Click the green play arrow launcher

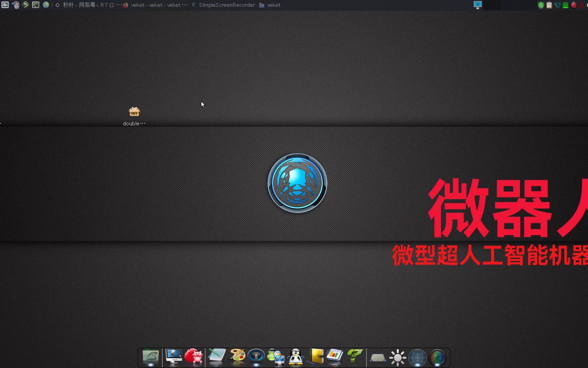pyautogui.click(x=26, y=5)
